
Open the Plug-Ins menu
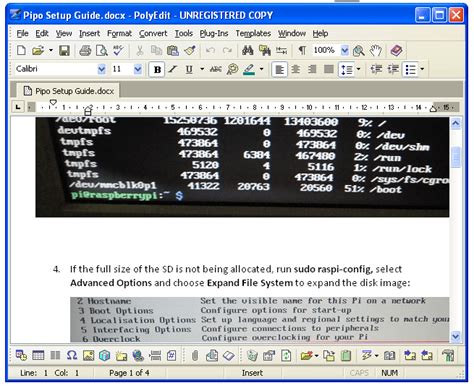coord(214,33)
